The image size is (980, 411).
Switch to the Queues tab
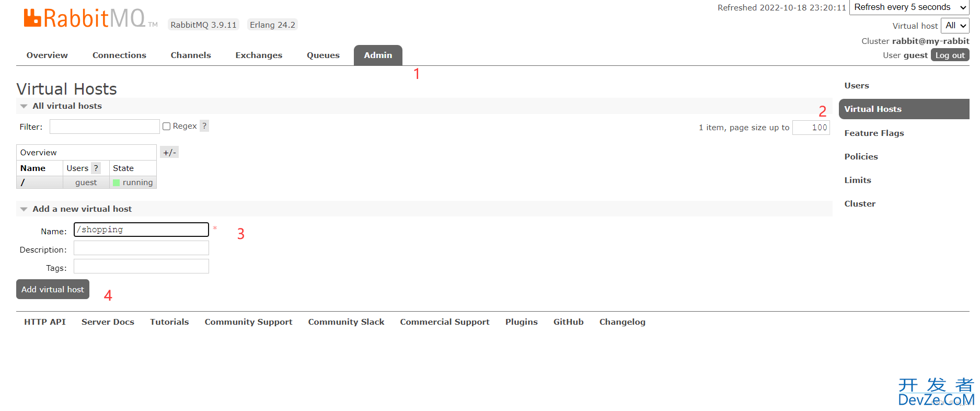coord(323,55)
